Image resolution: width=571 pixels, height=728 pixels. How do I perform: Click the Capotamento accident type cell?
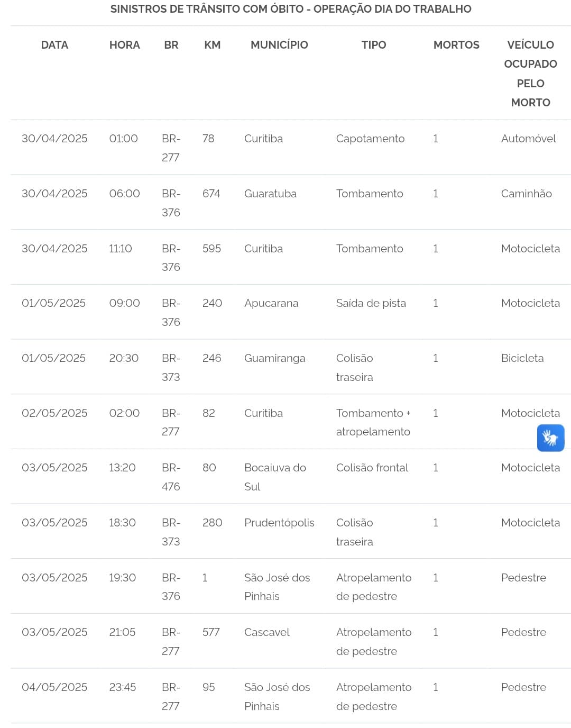coord(370,139)
